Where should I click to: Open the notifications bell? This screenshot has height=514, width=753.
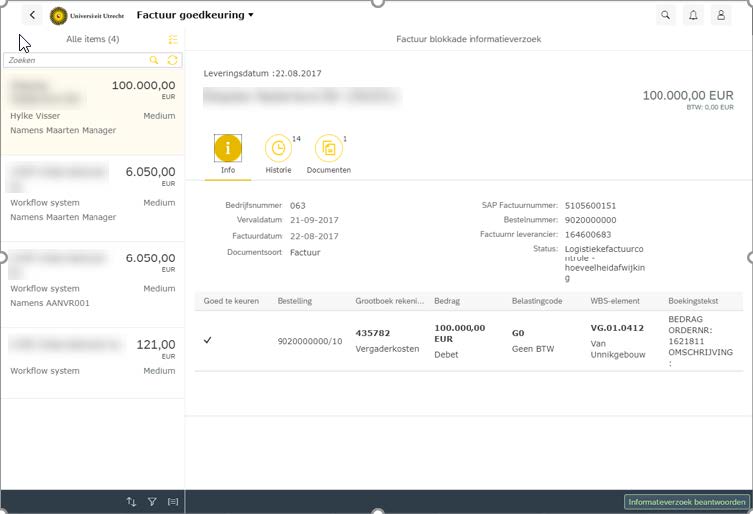click(x=693, y=15)
